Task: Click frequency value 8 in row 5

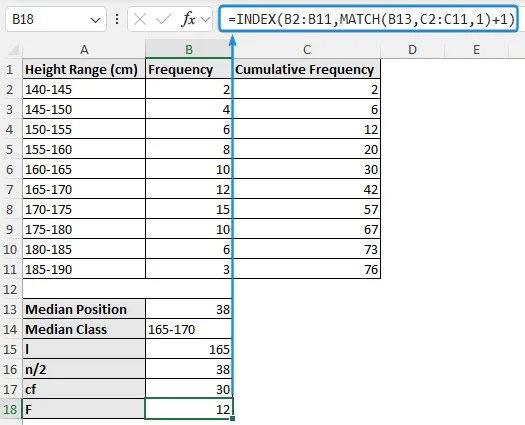Action: click(189, 149)
